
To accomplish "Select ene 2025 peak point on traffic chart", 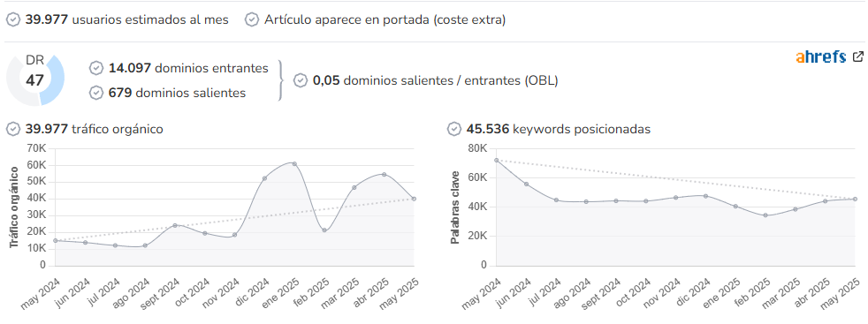I will tap(294, 163).
